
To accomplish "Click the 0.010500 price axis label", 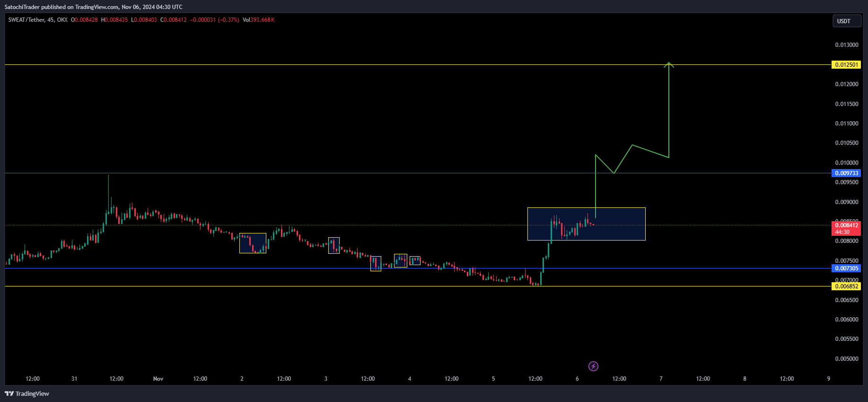I will click(846, 143).
